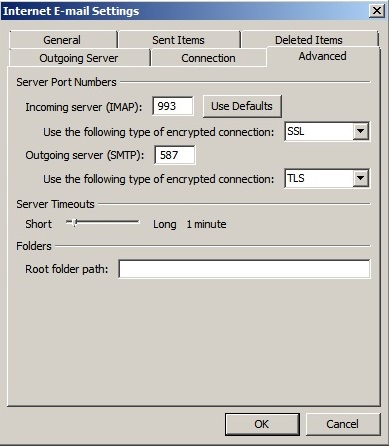Click the Cancel button
The image size is (389, 447).
point(343,424)
